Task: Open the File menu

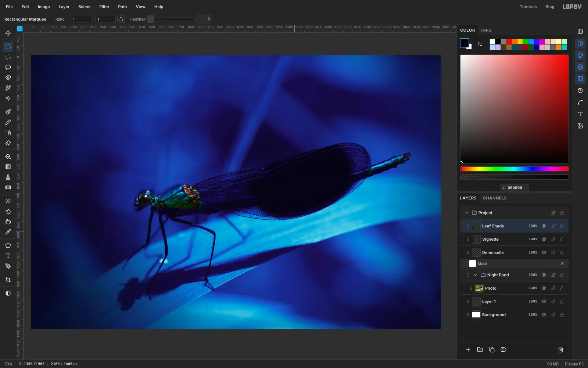Action: point(9,7)
